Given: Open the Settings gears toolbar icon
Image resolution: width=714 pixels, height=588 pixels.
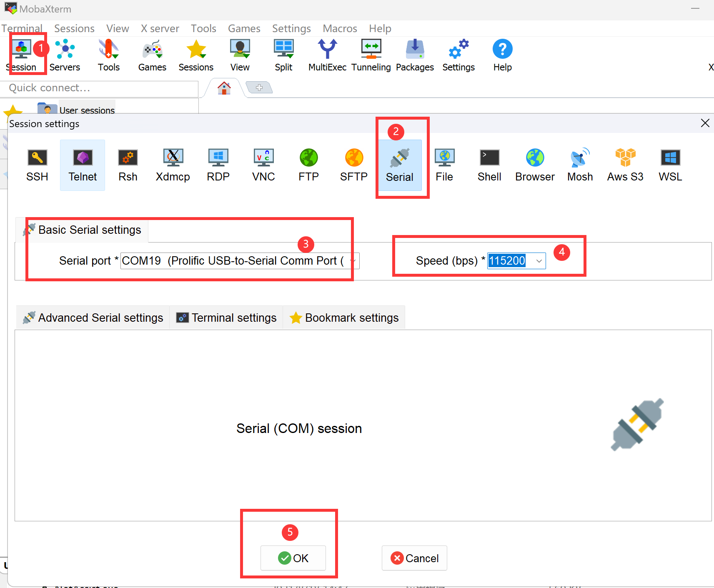Looking at the screenshot, I should point(458,55).
